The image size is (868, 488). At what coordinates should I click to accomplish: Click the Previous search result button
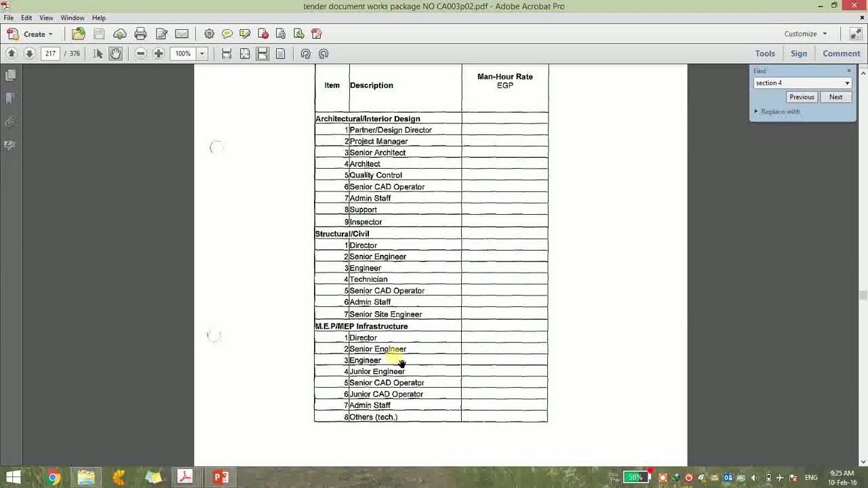tap(802, 97)
